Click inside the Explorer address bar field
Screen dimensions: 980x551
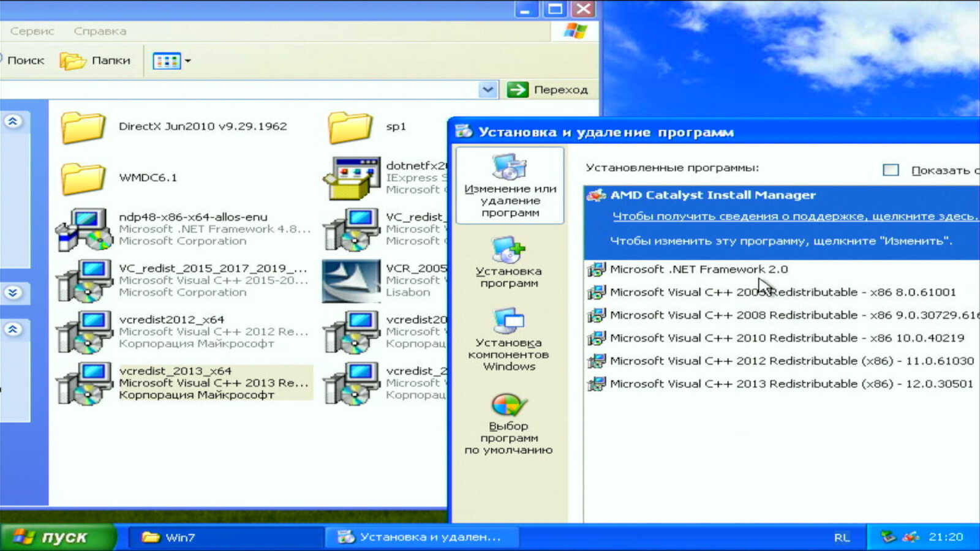tap(239, 89)
